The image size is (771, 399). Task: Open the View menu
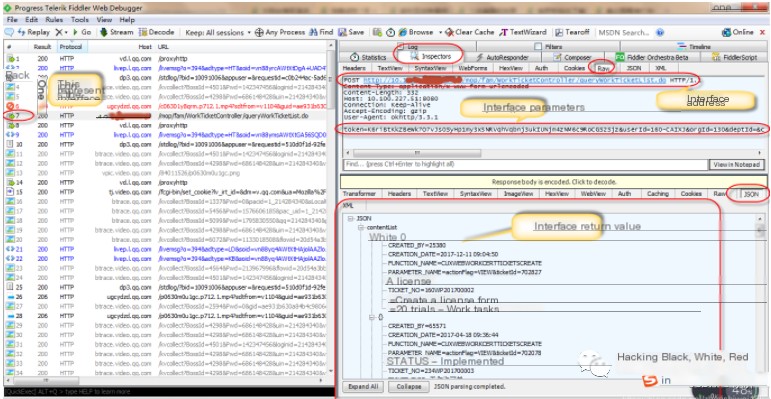[104, 20]
